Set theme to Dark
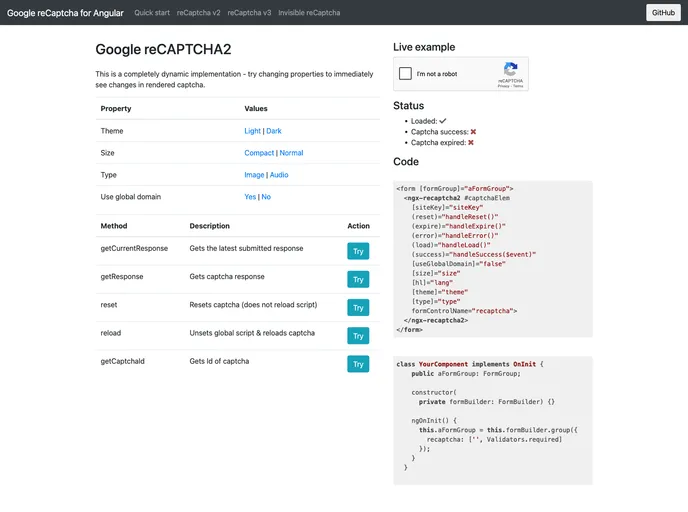Viewport: 688px width, 512px height. pos(274,131)
